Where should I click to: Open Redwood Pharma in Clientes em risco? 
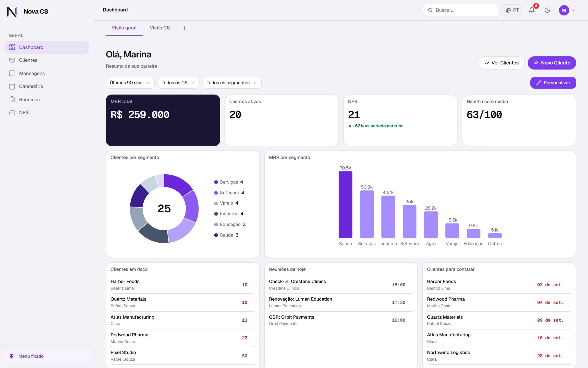pos(183,338)
